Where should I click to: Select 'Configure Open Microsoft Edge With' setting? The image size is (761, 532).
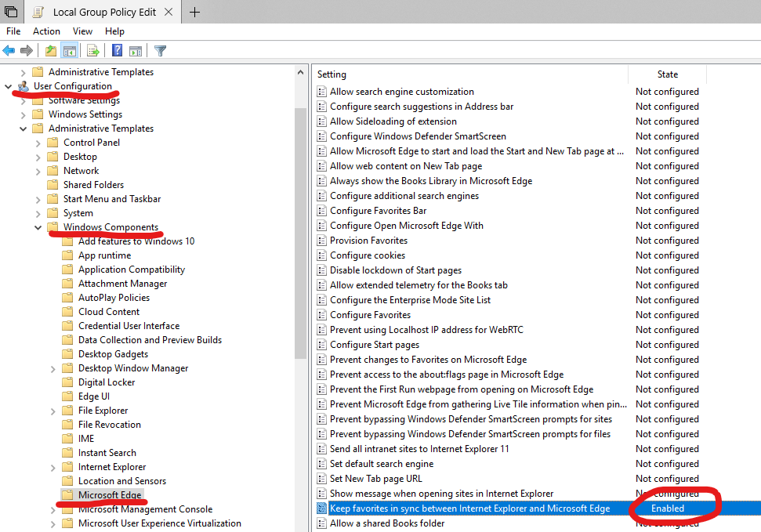tap(407, 225)
